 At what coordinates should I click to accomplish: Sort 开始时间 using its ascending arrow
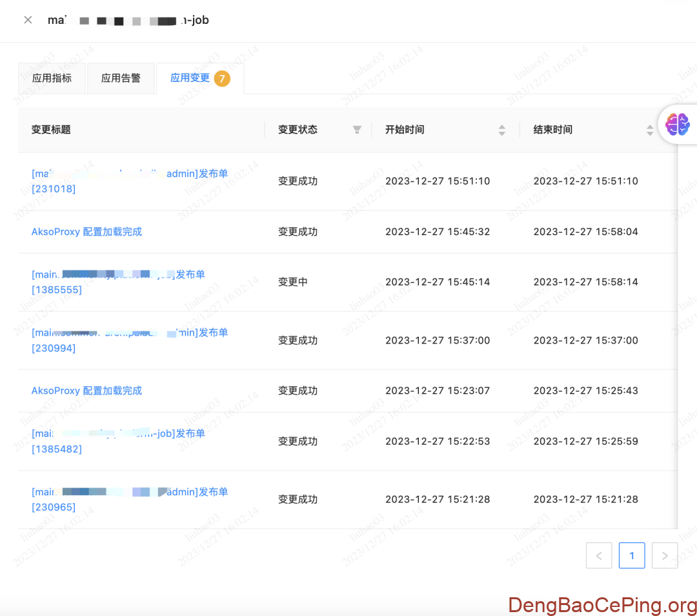[501, 126]
